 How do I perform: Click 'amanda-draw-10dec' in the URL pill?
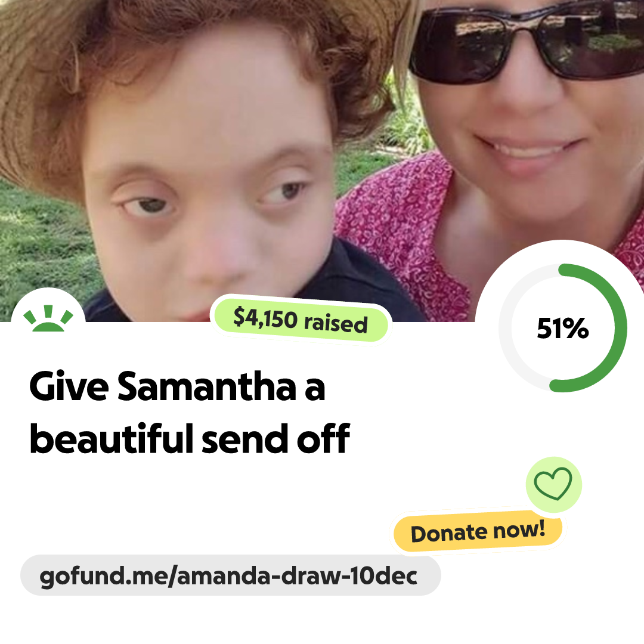[x=297, y=575]
